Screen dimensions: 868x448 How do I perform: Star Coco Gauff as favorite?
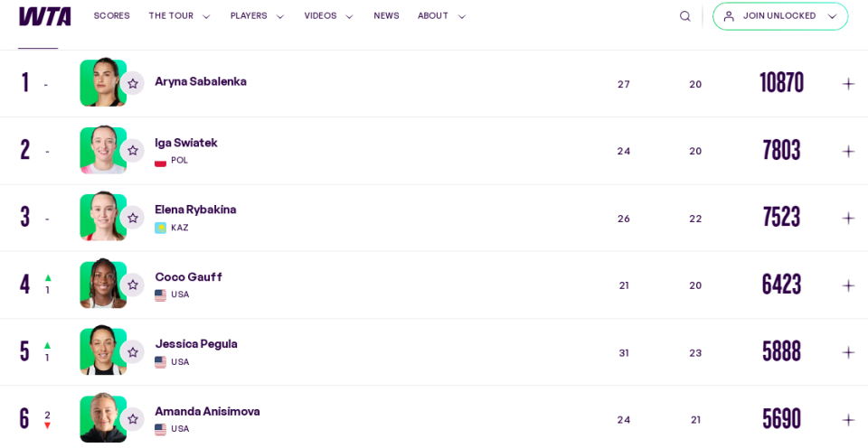(x=133, y=285)
